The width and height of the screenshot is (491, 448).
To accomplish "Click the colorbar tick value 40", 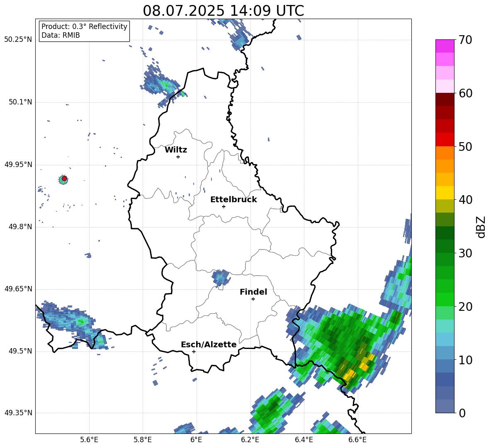I will coord(465,200).
